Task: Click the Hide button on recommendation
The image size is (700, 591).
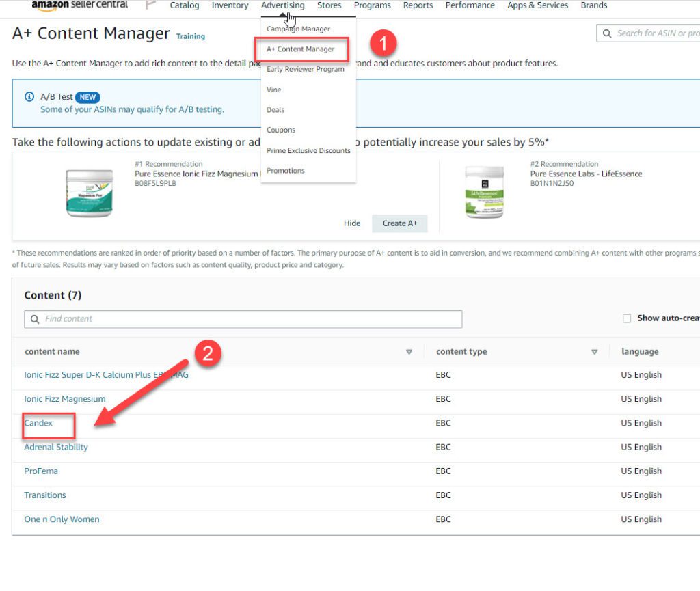Action: coord(352,223)
